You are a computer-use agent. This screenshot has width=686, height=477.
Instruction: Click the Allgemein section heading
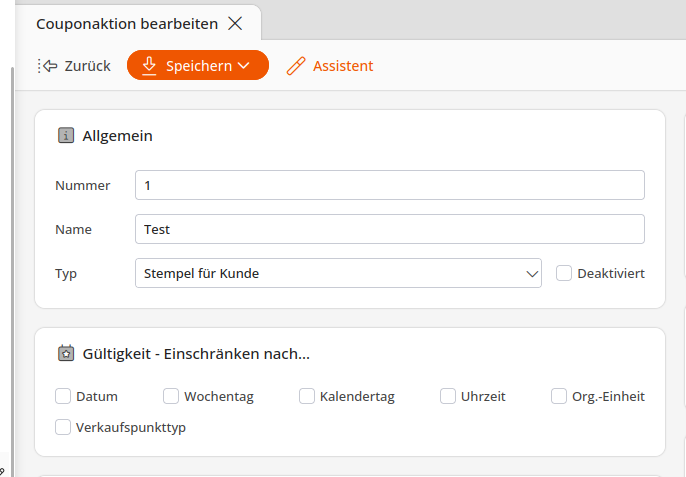click(117, 136)
